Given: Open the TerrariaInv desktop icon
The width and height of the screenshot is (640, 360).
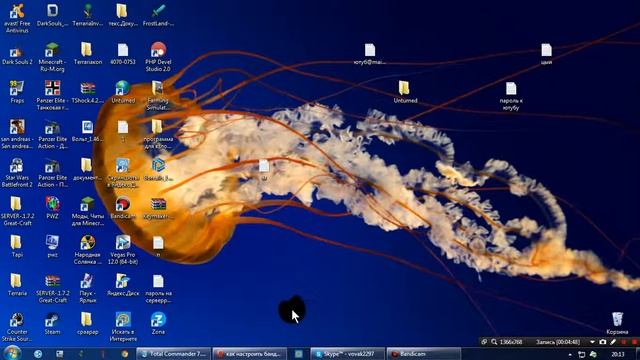Looking at the screenshot, I should [87, 16].
